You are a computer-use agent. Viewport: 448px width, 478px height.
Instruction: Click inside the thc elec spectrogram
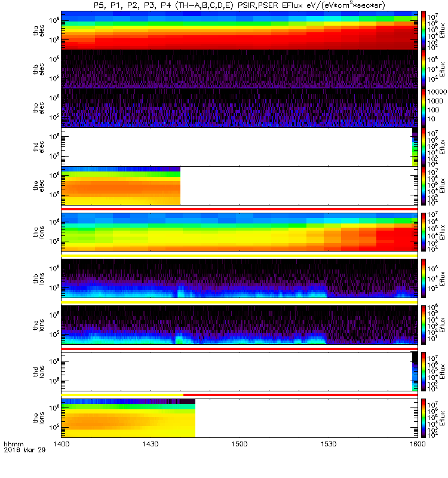pyautogui.click(x=240, y=108)
